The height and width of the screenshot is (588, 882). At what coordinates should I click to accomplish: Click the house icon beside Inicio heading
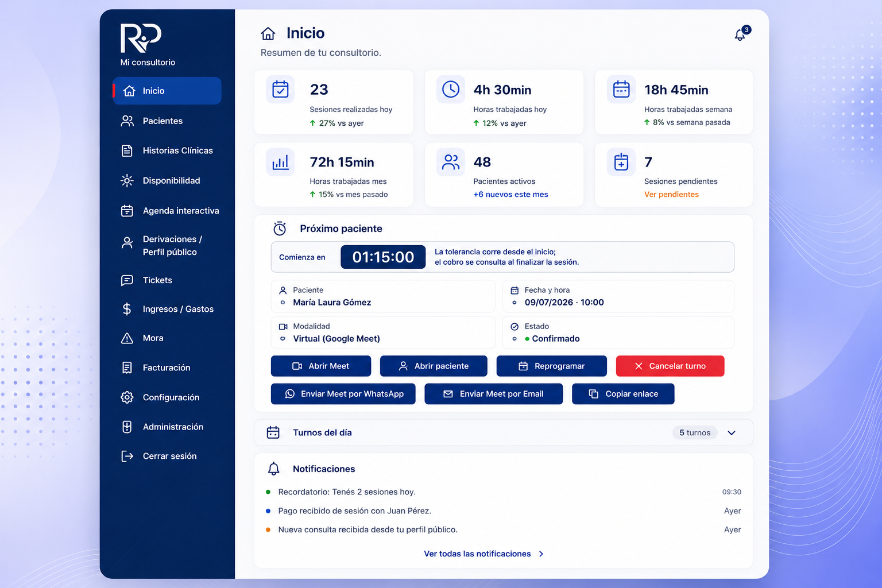[x=268, y=33]
